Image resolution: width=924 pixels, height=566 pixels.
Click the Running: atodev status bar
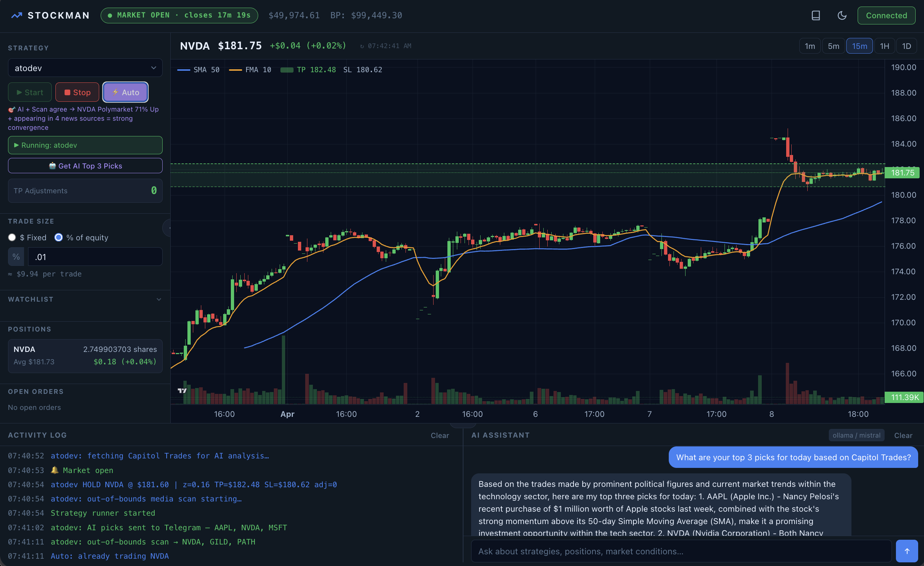pyautogui.click(x=85, y=145)
